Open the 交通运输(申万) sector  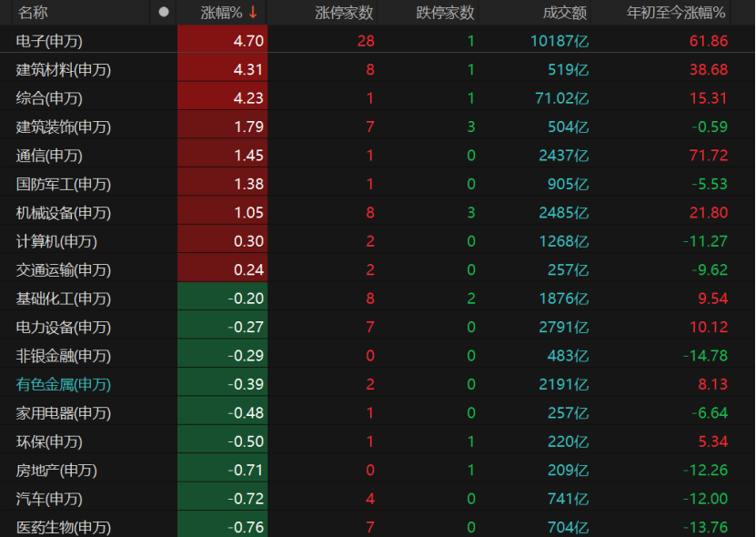click(x=63, y=269)
